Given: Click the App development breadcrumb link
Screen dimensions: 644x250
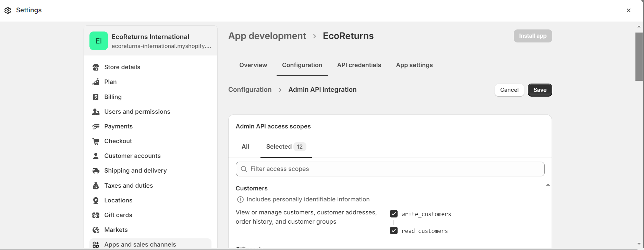Looking at the screenshot, I should pyautogui.click(x=267, y=36).
